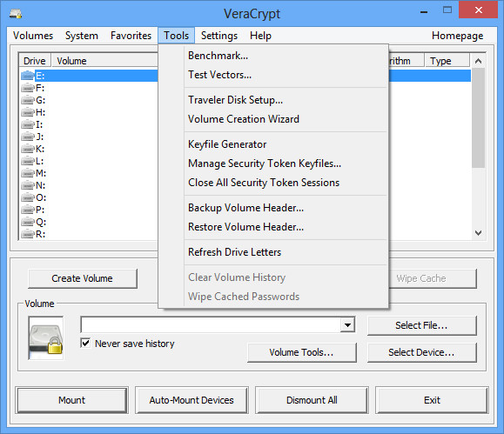Open the Settings menu
This screenshot has height=434, width=504.
(219, 36)
